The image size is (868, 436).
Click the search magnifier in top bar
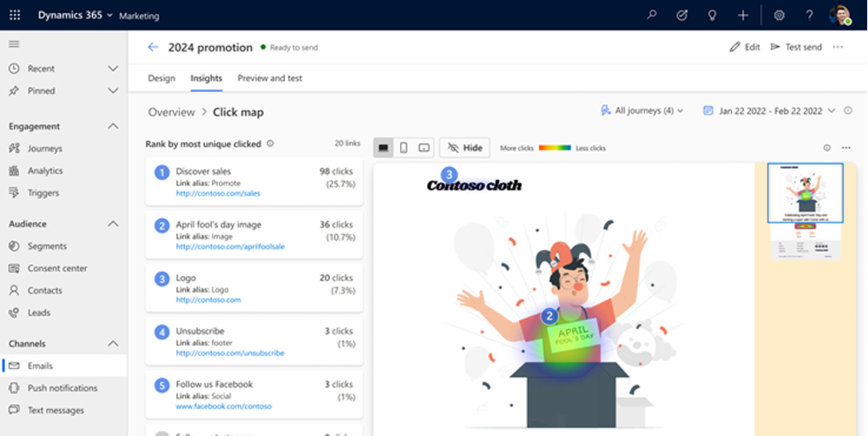652,16
